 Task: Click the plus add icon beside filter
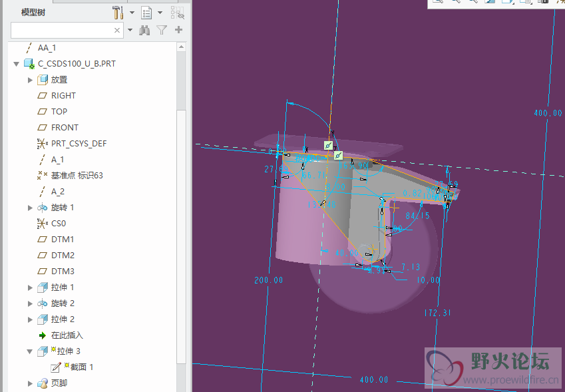(x=178, y=30)
